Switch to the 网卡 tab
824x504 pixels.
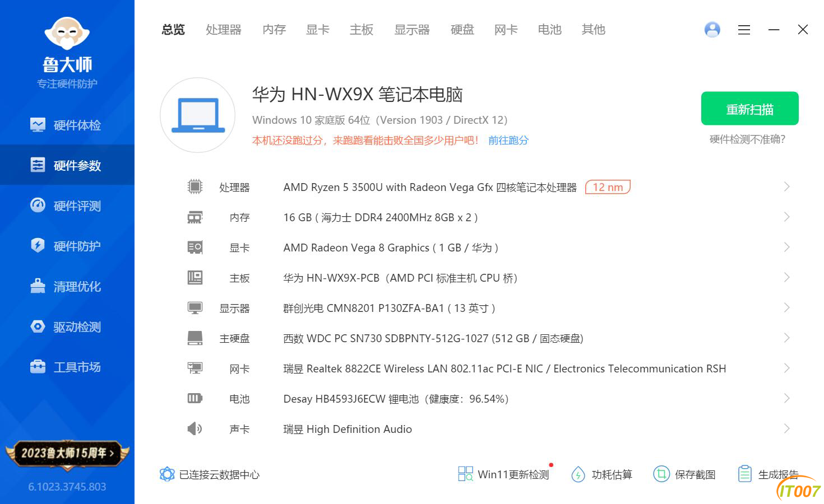coord(506,30)
